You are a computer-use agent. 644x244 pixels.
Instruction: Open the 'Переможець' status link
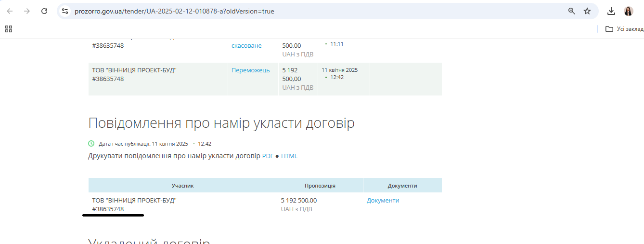(x=250, y=70)
